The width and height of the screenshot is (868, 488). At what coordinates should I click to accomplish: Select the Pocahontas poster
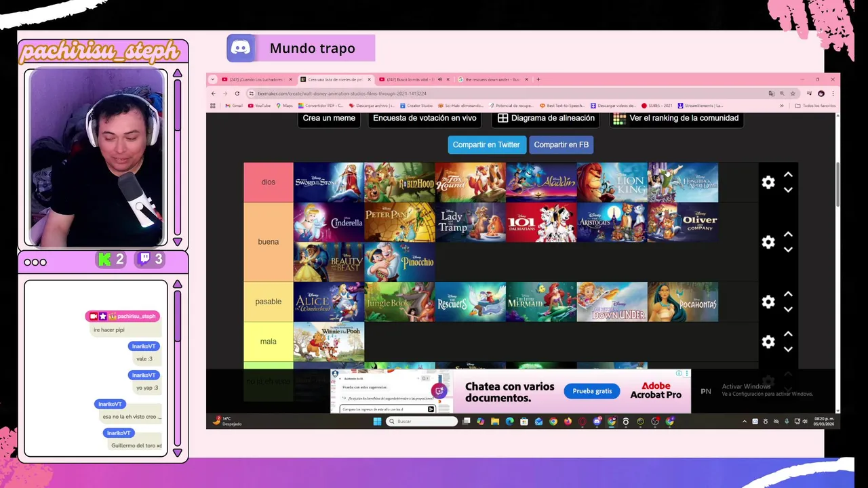tap(683, 302)
